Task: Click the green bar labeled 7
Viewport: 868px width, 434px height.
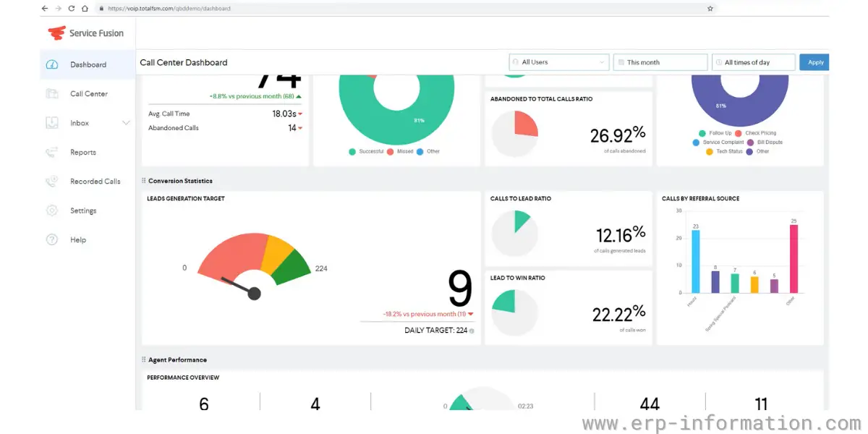Action: coord(735,283)
